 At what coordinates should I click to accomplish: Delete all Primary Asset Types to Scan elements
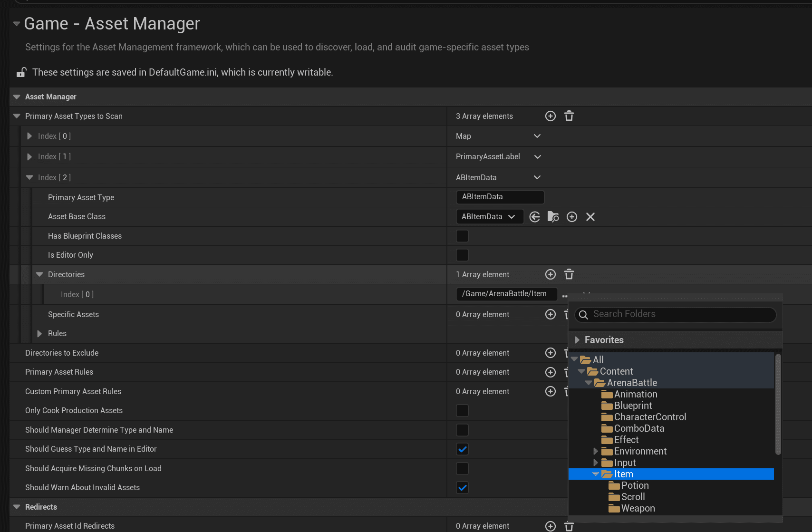coord(569,116)
